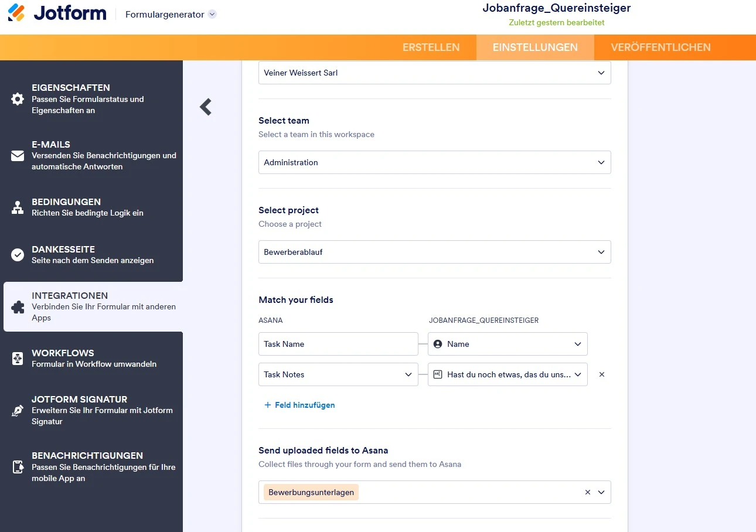The width and height of the screenshot is (756, 532).
Task: Open the Name field mapping dropdown
Action: tap(577, 344)
